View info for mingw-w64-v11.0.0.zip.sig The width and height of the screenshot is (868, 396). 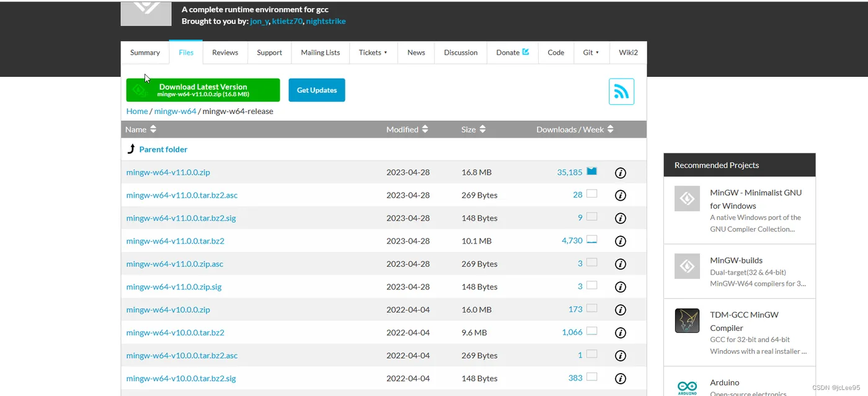pos(620,288)
